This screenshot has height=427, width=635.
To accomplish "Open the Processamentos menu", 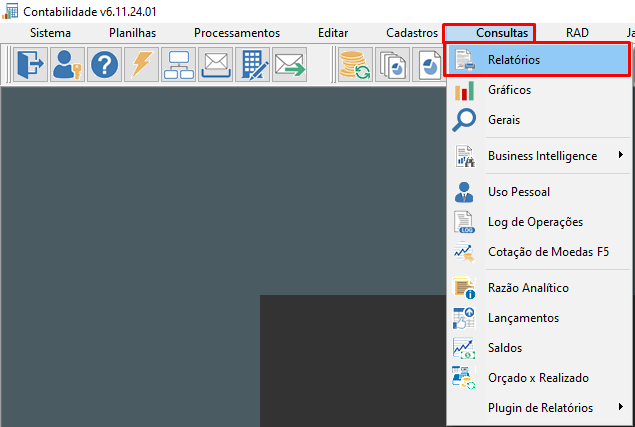I will point(237,33).
